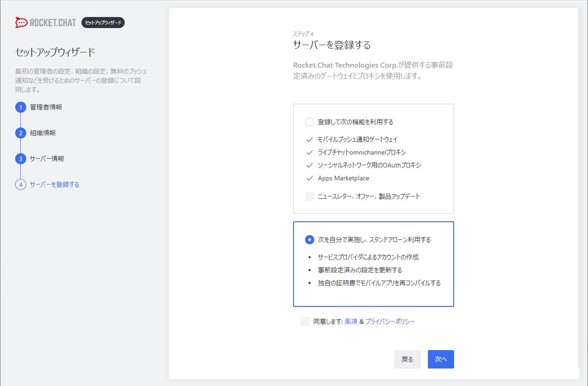This screenshot has height=386, width=588.
Task: Click checkmark beside ライブチャットomnichannelプロキシ
Action: click(x=309, y=152)
